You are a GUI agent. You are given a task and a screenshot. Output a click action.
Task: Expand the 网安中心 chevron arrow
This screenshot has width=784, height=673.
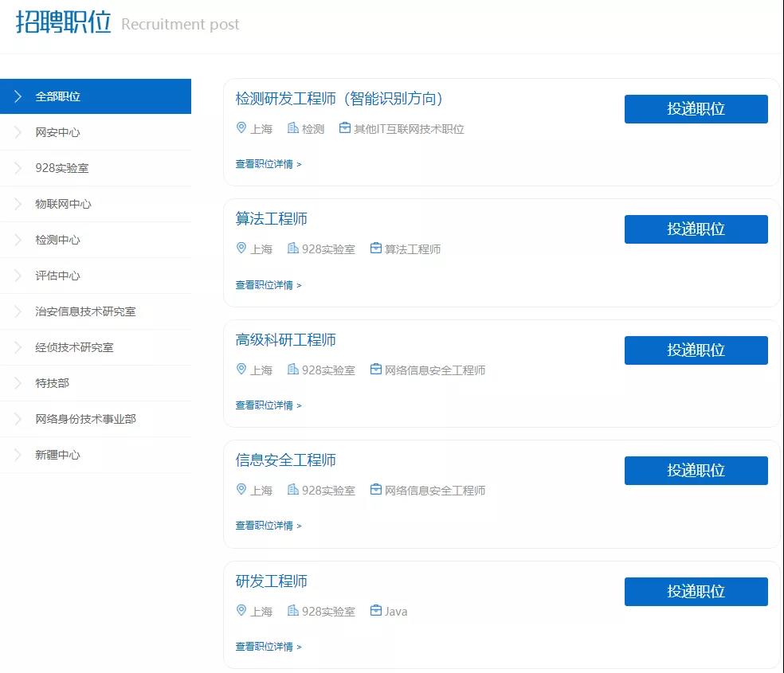coord(18,132)
